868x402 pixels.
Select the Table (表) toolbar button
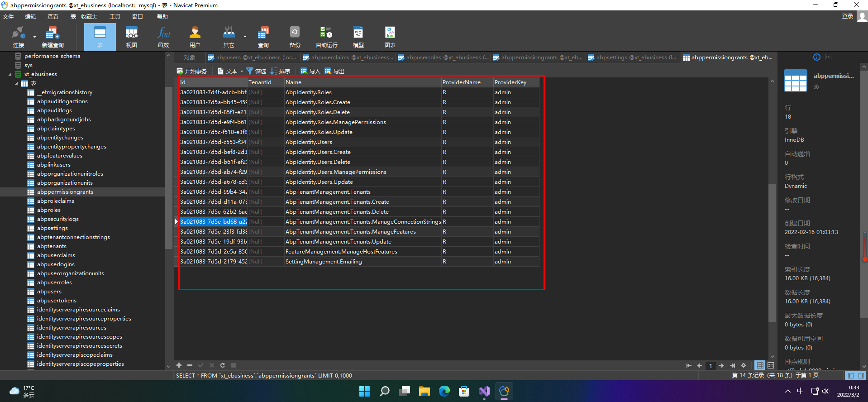coord(100,37)
